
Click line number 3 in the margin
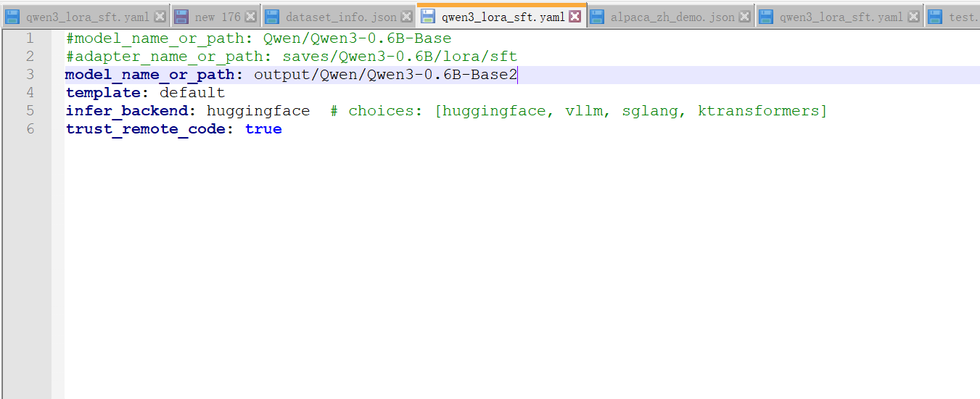pos(30,75)
